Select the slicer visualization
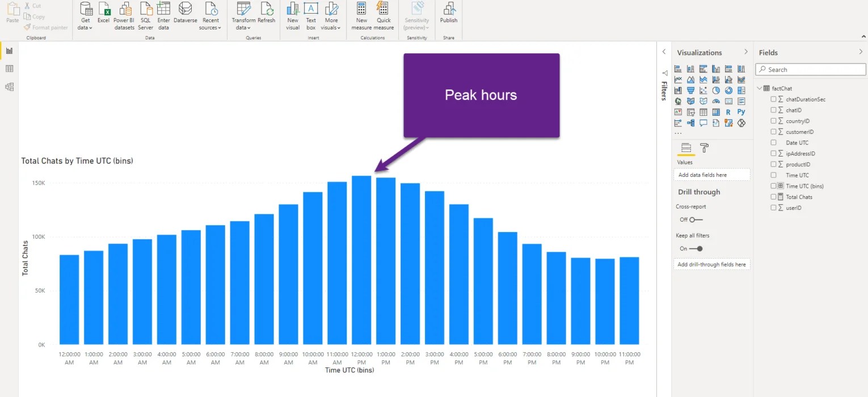The width and height of the screenshot is (868, 397). point(690,112)
